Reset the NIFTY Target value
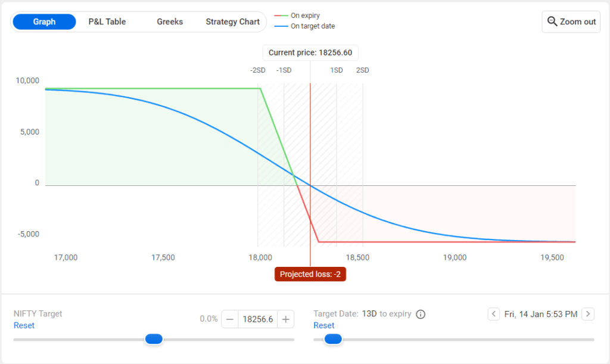610x364 pixels. tap(24, 325)
